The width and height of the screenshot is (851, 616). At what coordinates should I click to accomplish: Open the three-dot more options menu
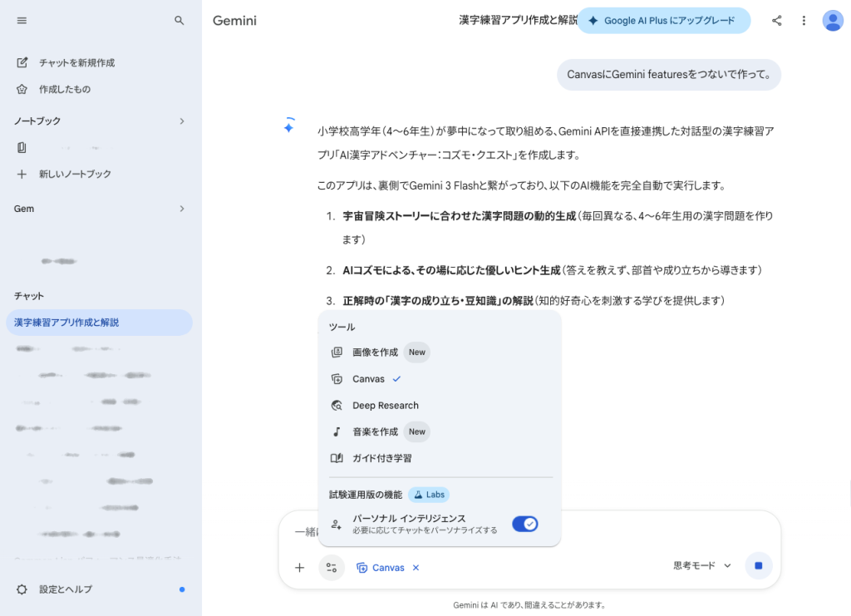pos(804,21)
